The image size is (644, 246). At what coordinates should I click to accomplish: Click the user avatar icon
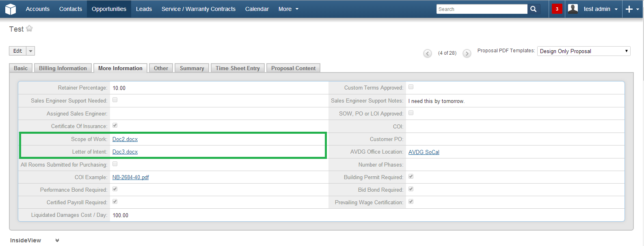(x=573, y=9)
